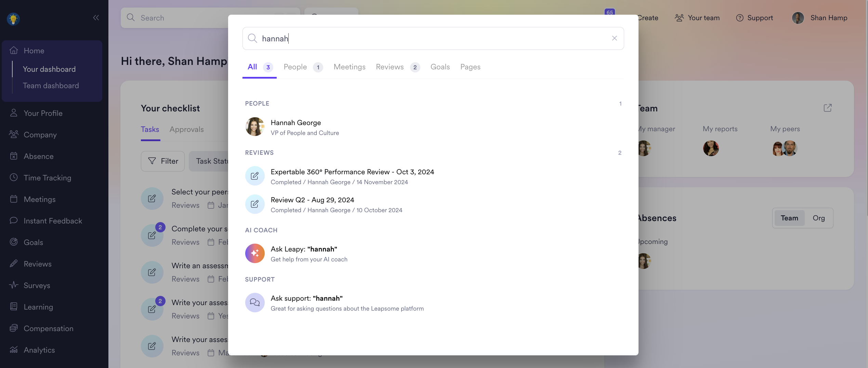868x368 pixels.
Task: Switch to the Reviews results tab
Action: [x=390, y=67]
